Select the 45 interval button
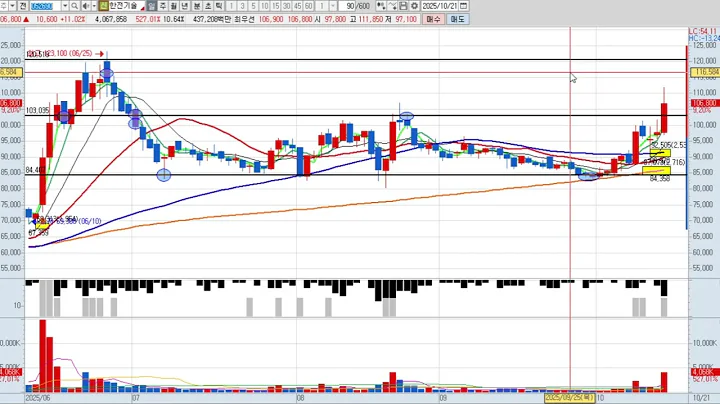Image resolution: width=720 pixels, height=404 pixels. point(298,6)
